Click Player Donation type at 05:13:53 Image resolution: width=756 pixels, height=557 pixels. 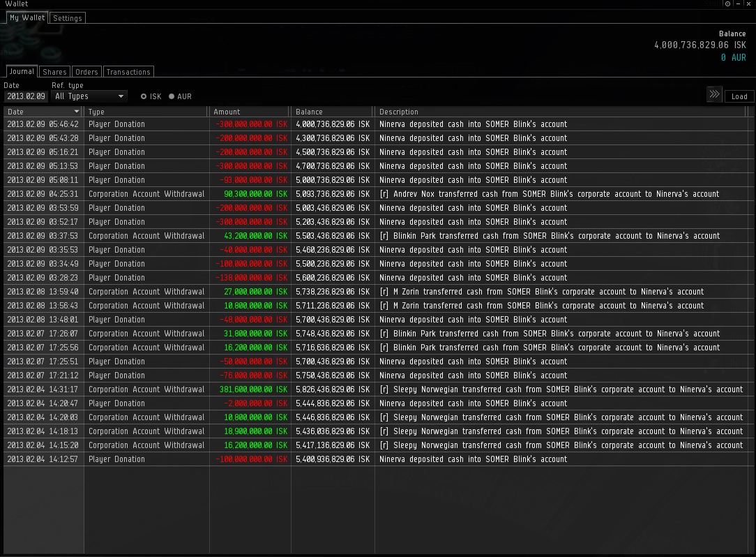click(116, 166)
